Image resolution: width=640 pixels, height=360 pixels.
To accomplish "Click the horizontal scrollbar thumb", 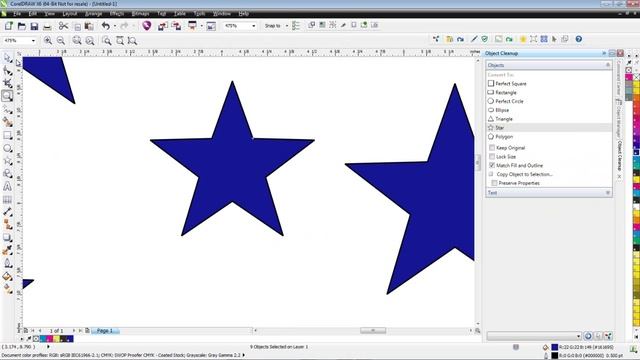I will point(373,331).
